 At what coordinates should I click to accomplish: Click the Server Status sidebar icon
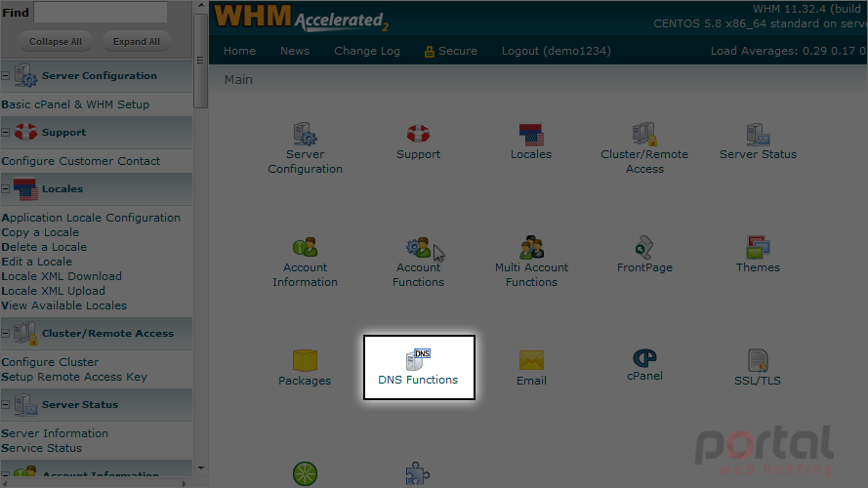pyautogui.click(x=25, y=404)
